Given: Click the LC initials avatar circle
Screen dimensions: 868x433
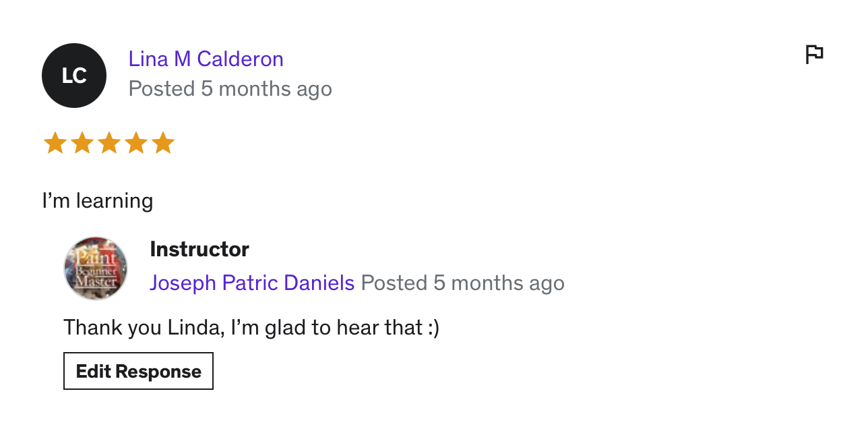Looking at the screenshot, I should click(74, 76).
